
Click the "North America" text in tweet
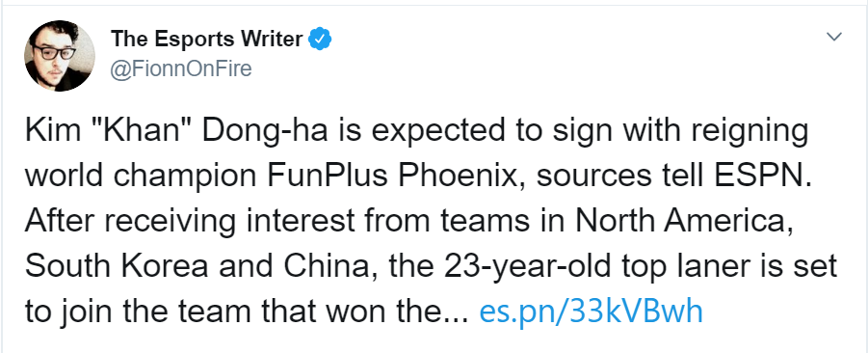click(x=680, y=221)
